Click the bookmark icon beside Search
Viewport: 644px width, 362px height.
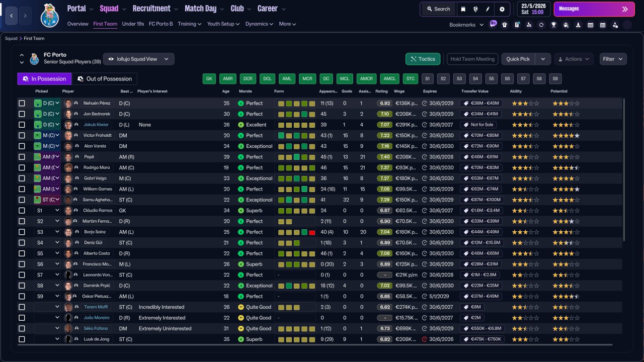coord(463,9)
